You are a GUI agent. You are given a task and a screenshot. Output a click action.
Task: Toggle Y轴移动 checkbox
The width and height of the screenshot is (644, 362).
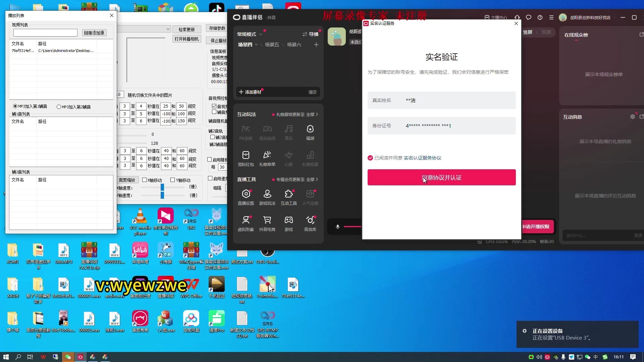[172, 180]
